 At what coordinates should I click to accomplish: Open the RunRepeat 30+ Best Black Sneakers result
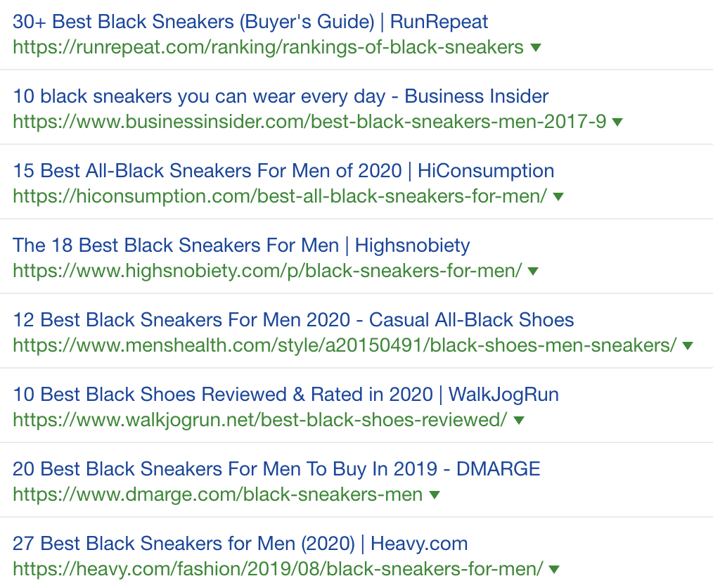point(250,22)
